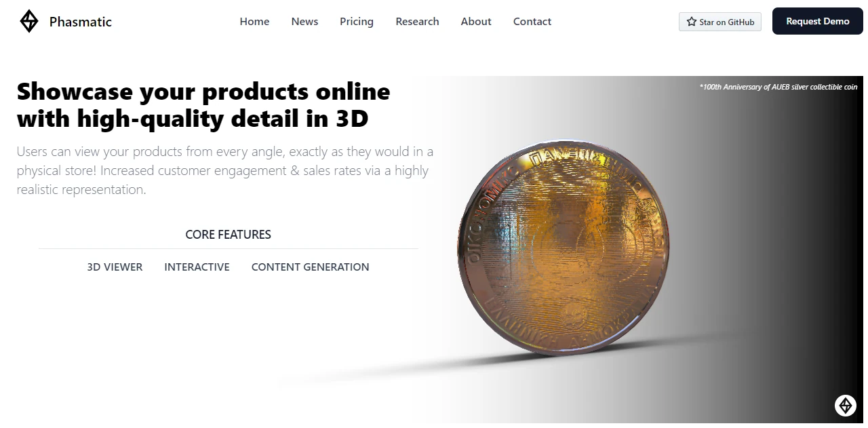The height and width of the screenshot is (428, 868).
Task: Click the Phasmatic brand name text
Action: (81, 22)
